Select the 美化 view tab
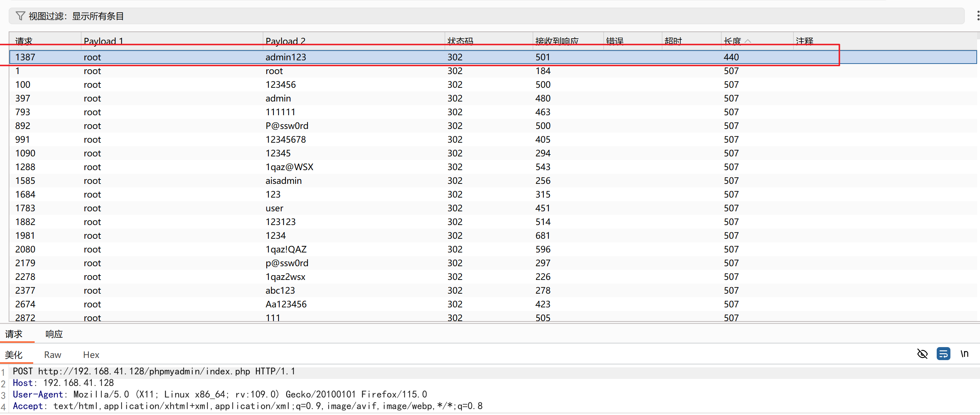 [14, 355]
